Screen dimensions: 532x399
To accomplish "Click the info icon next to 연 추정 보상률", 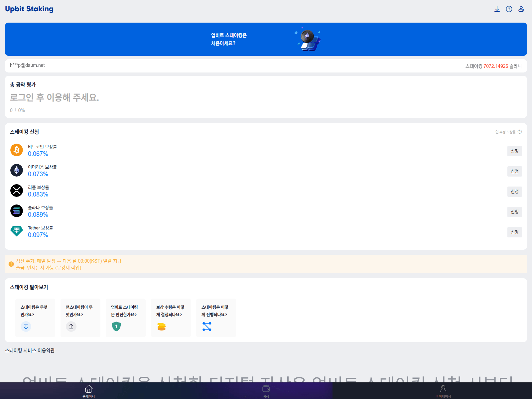I will 520,132.
